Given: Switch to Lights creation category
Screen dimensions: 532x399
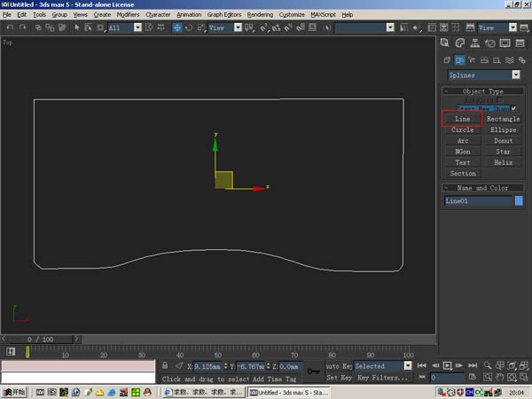Looking at the screenshot, I should pos(472,60).
